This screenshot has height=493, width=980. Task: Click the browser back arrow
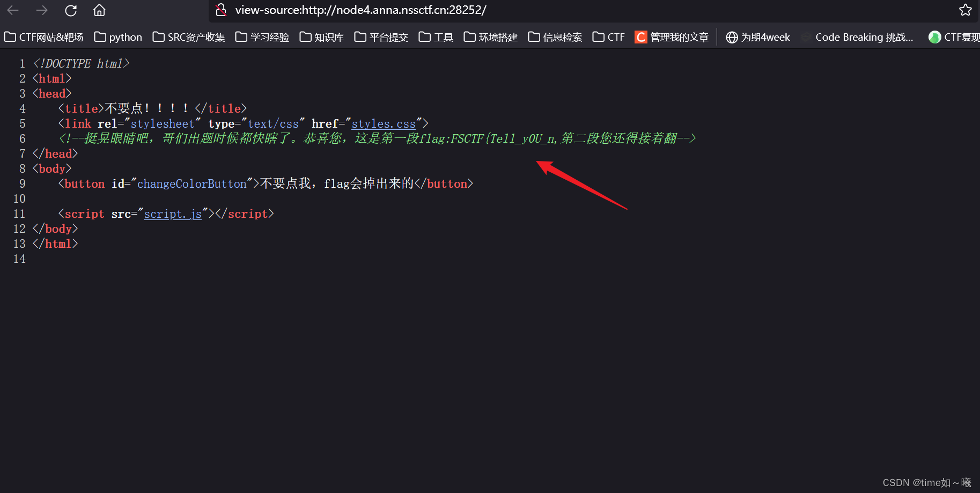tap(13, 10)
